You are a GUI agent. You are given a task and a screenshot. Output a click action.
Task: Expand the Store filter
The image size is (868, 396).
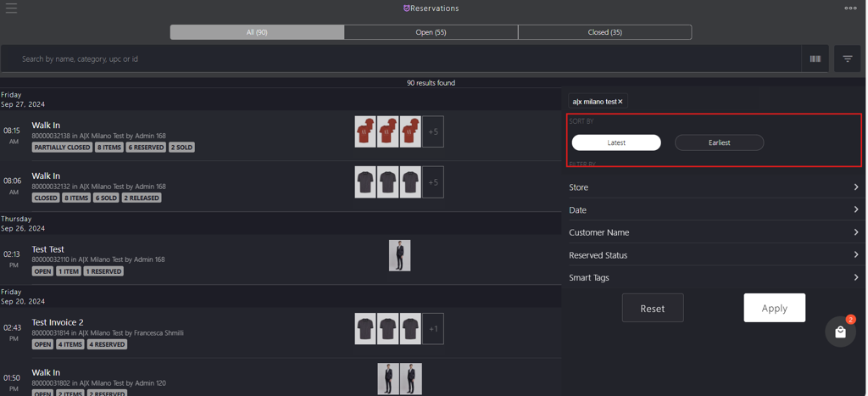coord(714,187)
